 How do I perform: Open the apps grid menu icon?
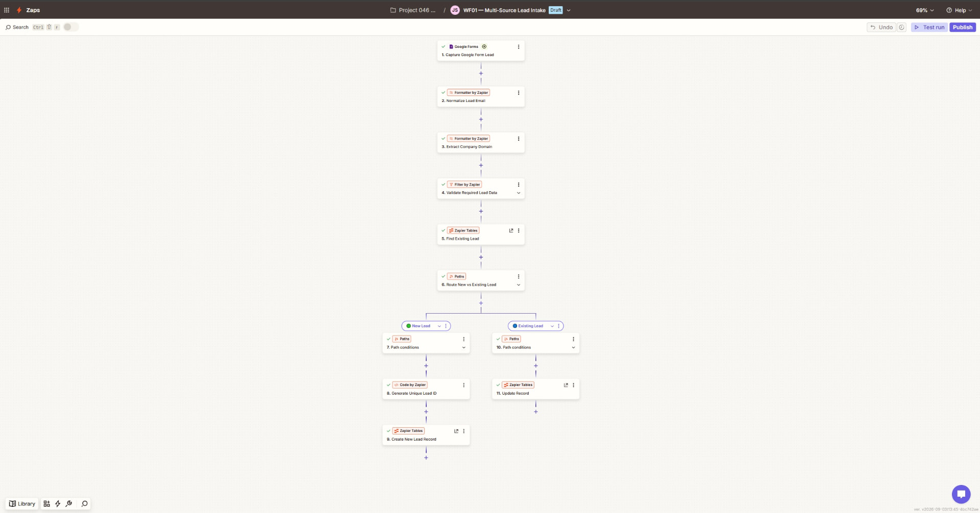pyautogui.click(x=7, y=10)
